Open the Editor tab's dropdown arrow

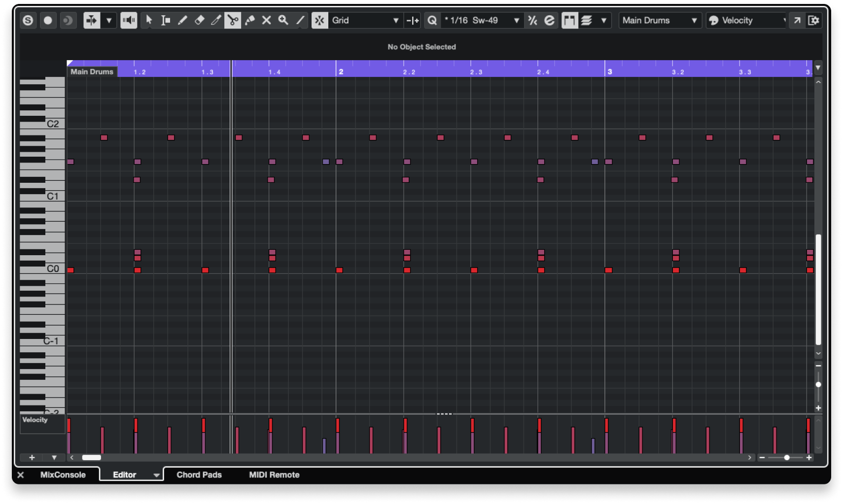[156, 475]
